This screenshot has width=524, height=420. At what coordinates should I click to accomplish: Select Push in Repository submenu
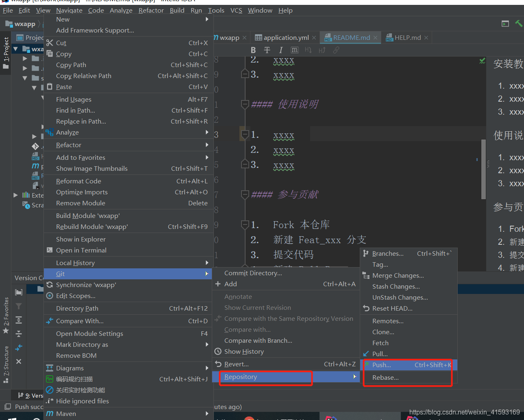point(409,365)
